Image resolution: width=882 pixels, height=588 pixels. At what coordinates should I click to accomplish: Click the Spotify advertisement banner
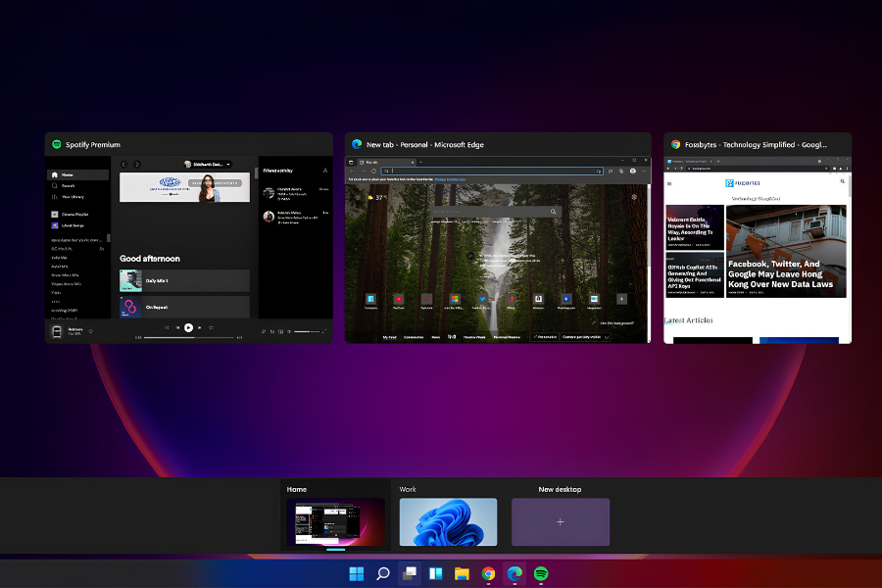coord(184,187)
